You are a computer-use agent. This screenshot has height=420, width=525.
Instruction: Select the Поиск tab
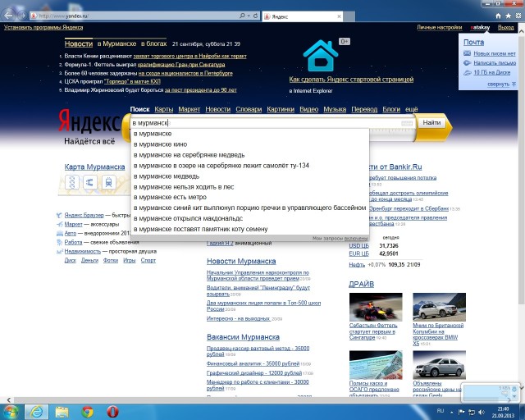point(139,109)
